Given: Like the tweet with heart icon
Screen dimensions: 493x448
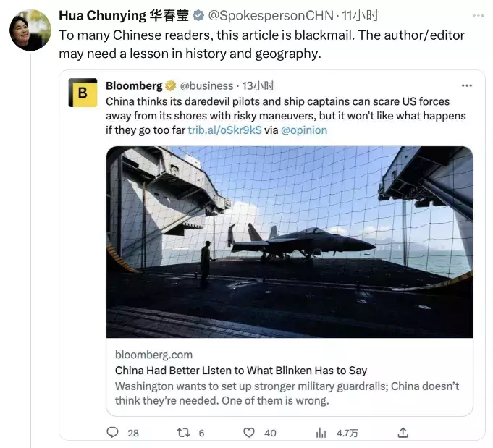Looking at the screenshot, I should (249, 432).
